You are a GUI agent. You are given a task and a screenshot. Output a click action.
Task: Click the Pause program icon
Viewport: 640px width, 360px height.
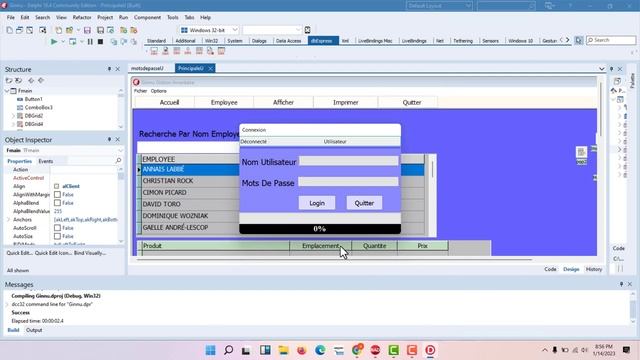point(90,42)
